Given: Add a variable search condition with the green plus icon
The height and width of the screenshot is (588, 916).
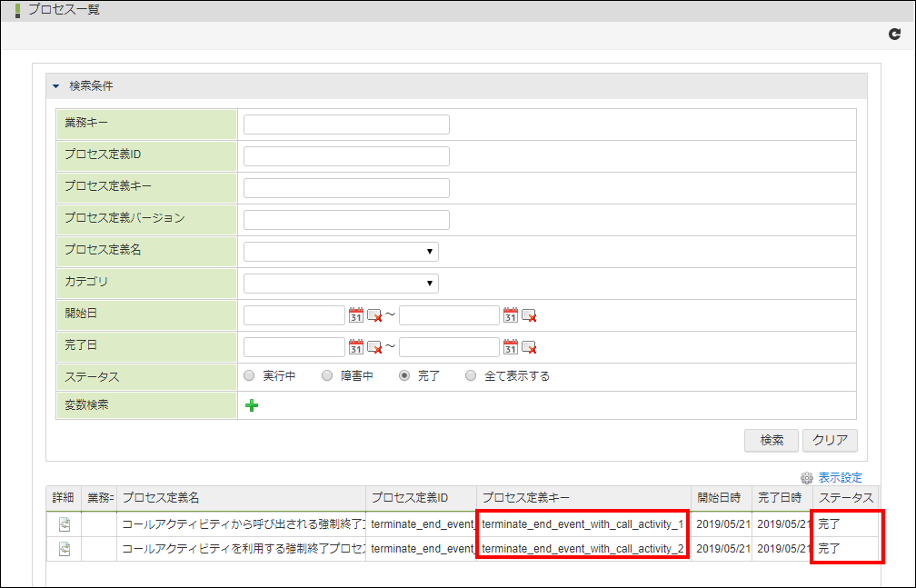Looking at the screenshot, I should pyautogui.click(x=252, y=405).
